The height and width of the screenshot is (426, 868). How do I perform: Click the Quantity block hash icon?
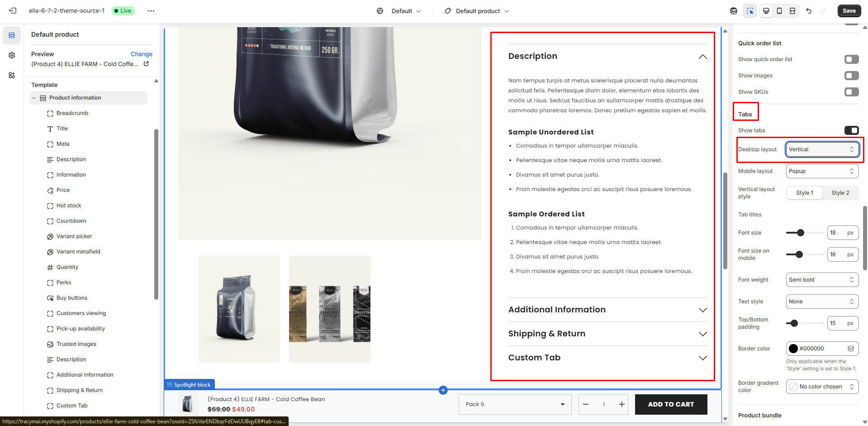[x=50, y=267]
